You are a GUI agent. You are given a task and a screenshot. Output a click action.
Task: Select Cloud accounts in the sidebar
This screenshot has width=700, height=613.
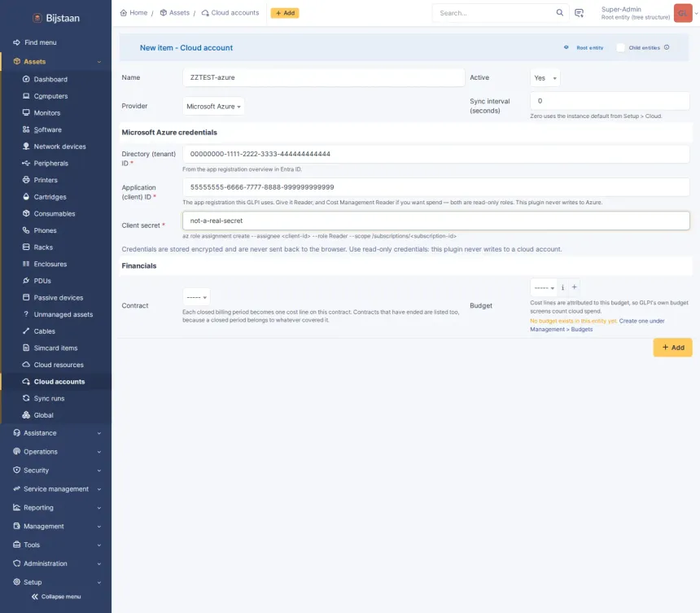[x=56, y=382]
